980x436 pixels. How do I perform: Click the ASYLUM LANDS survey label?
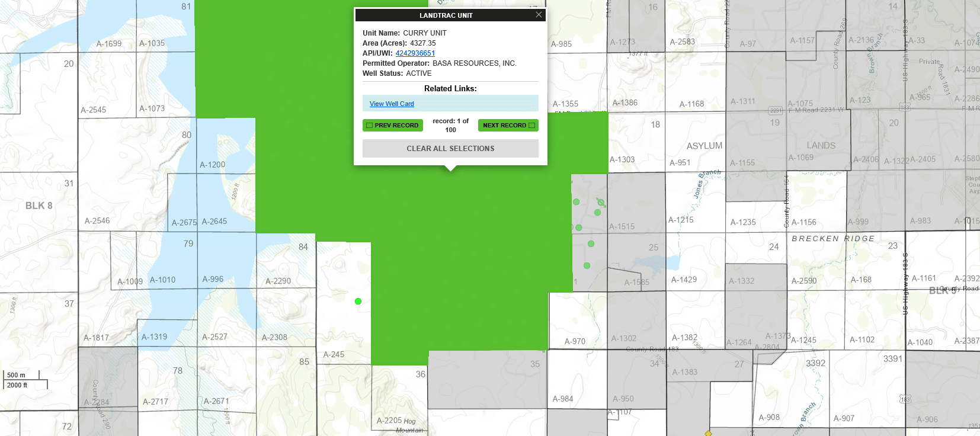pos(704,146)
